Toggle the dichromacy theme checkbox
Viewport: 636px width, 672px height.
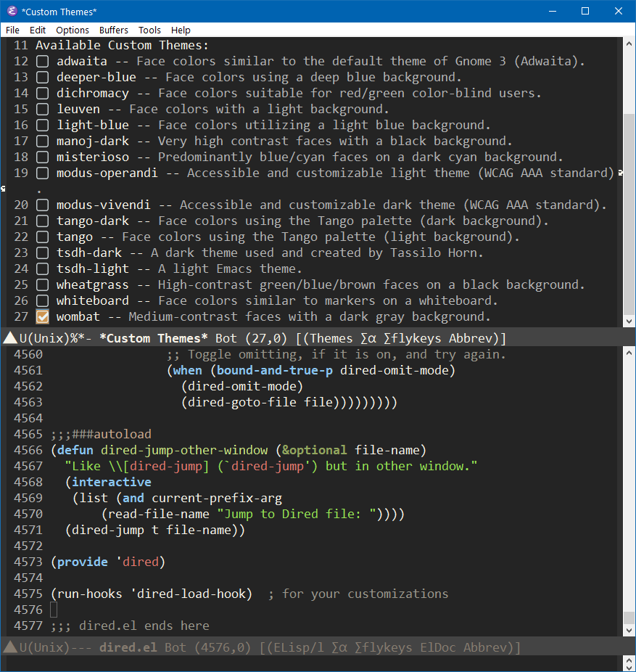pos(42,93)
